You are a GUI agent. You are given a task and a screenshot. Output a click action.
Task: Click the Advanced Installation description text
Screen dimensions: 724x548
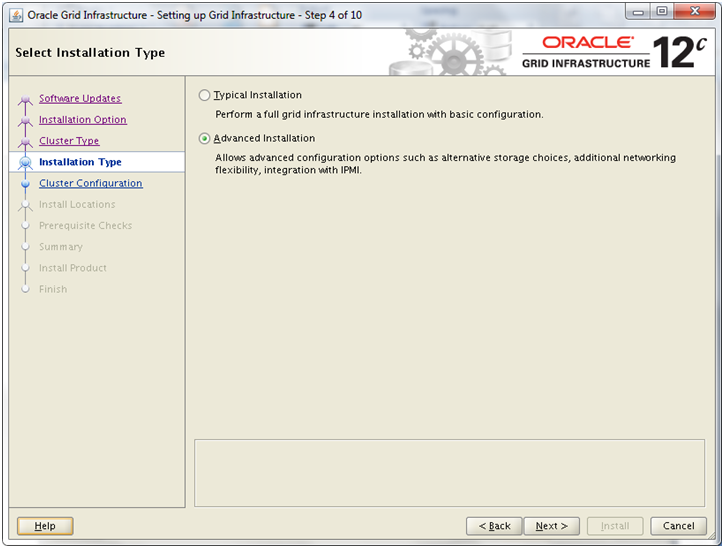[x=445, y=164]
